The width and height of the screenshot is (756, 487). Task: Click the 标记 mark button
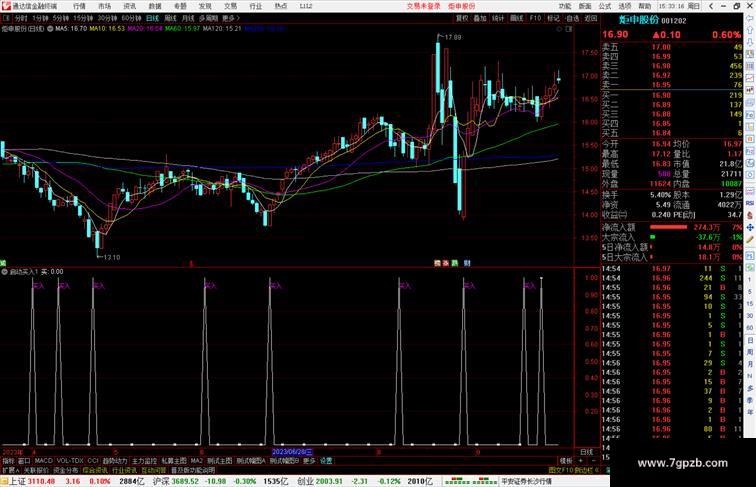(553, 18)
